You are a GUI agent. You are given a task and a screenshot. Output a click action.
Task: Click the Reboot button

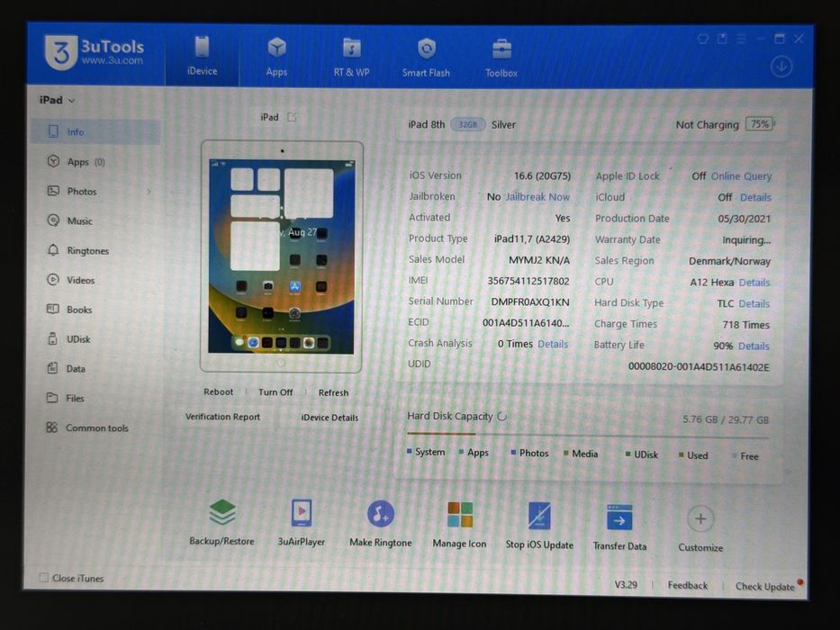[219, 391]
